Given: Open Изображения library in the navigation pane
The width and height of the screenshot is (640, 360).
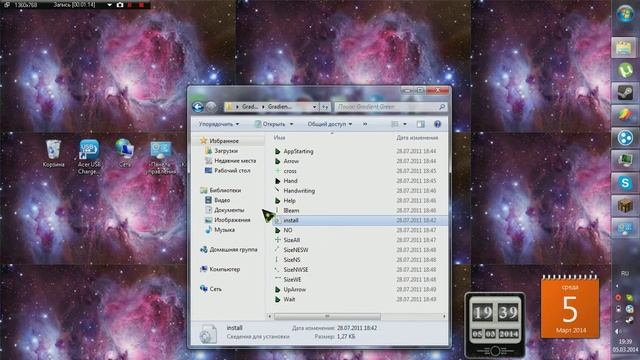Looking at the screenshot, I should [x=232, y=220].
